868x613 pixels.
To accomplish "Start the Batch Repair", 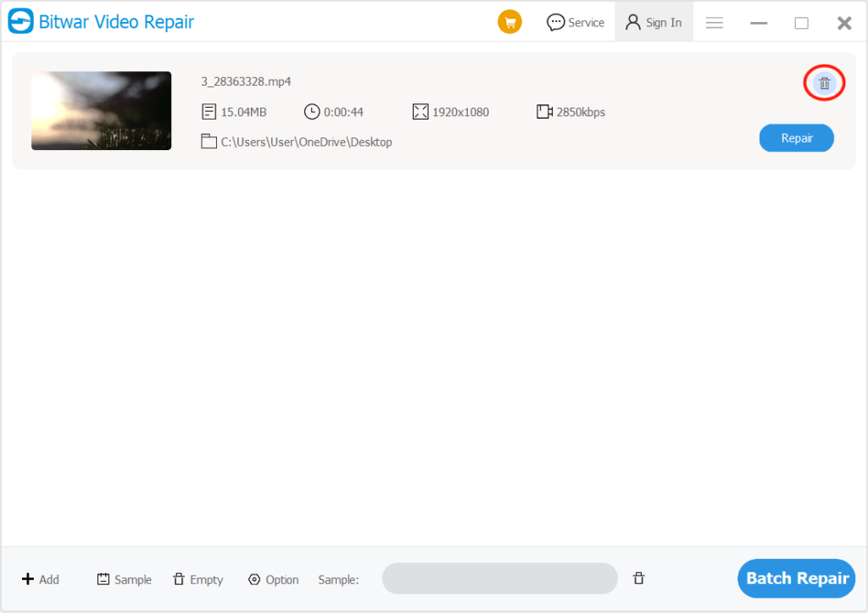I will pyautogui.click(x=796, y=579).
